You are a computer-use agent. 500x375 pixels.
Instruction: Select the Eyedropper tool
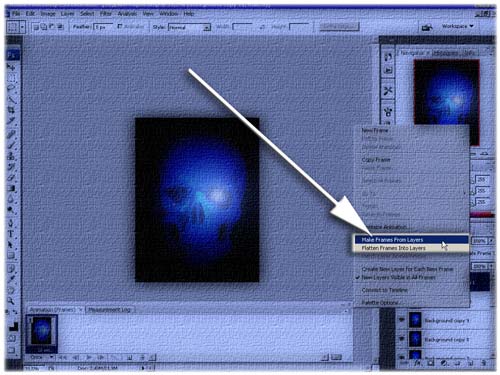click(x=11, y=278)
